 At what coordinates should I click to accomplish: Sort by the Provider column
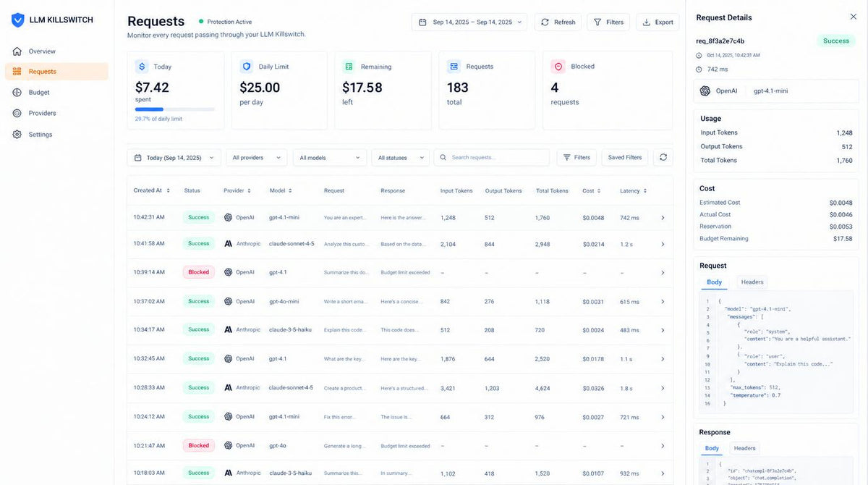tap(237, 191)
